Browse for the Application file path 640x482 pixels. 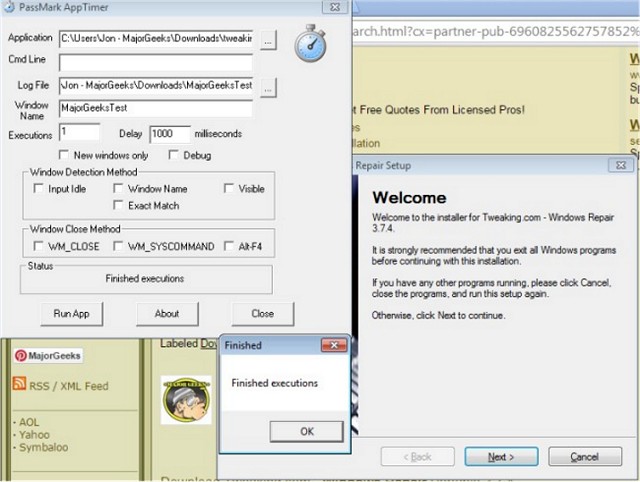tap(268, 40)
